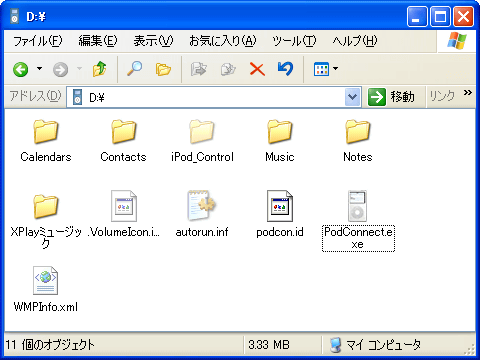The width and height of the screenshot is (480, 360).
Task: Click the iPod drive icon in address bar
Action: pos(77,97)
